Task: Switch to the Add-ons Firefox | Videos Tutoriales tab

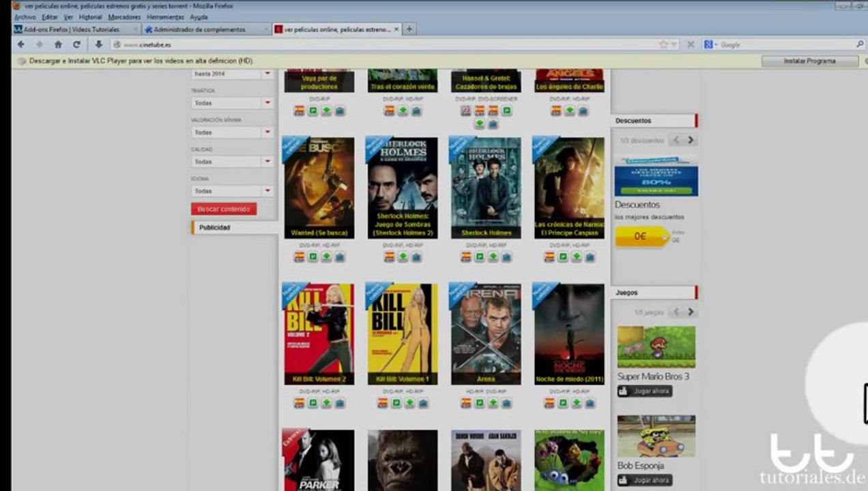Action: click(76, 29)
